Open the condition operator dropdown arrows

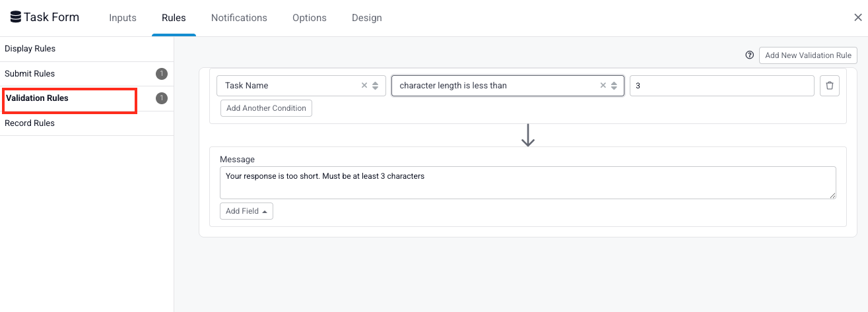pyautogui.click(x=614, y=86)
